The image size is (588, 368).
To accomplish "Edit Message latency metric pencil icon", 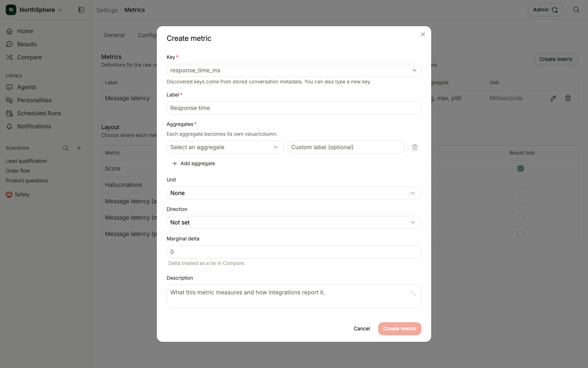I will pyautogui.click(x=553, y=98).
